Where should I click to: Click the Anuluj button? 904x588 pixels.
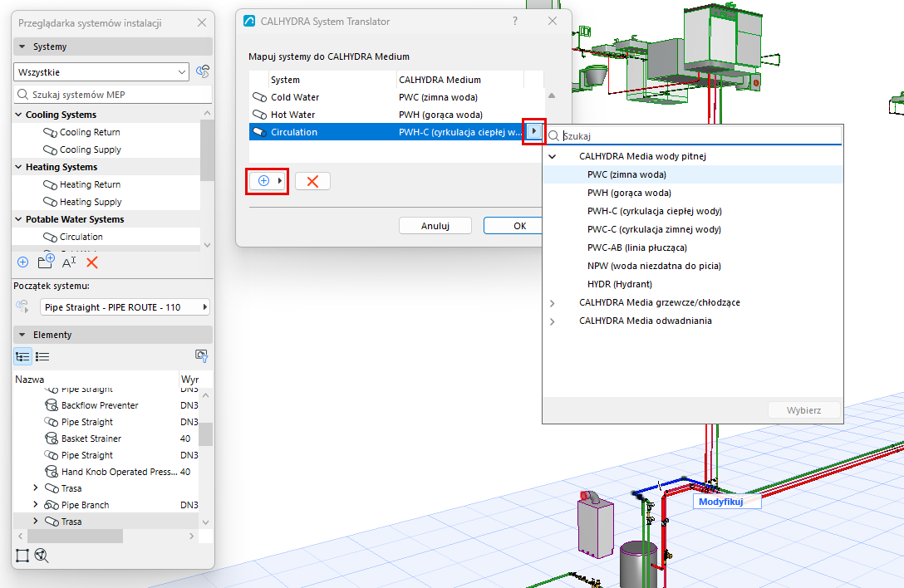[x=435, y=226]
